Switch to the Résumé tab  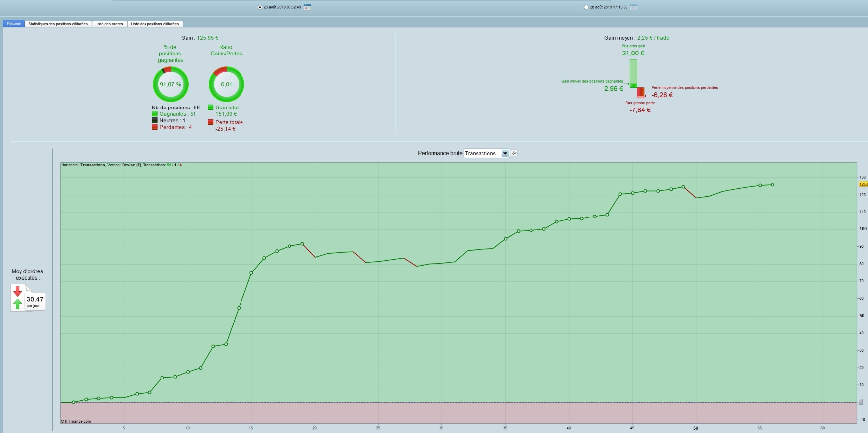pyautogui.click(x=14, y=24)
